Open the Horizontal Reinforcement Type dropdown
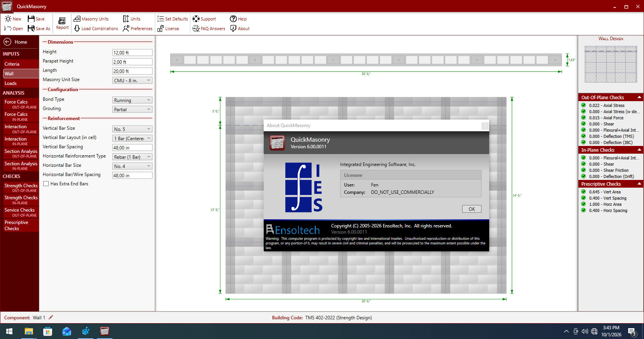644x339 pixels. tap(132, 157)
